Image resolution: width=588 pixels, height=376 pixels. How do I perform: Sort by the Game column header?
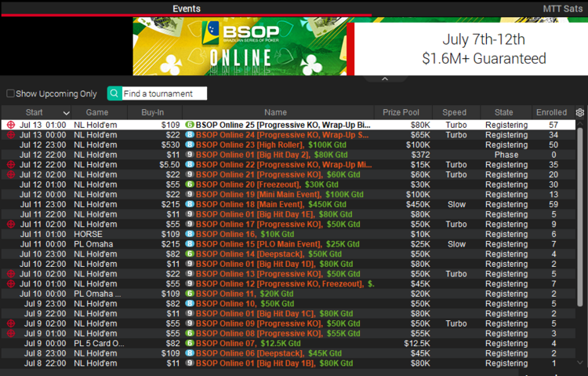pos(97,112)
